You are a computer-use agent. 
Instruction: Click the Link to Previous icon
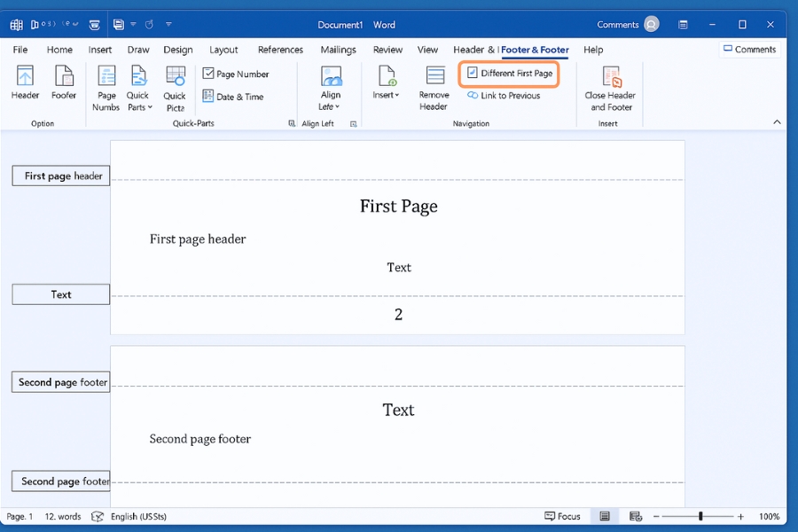click(473, 96)
